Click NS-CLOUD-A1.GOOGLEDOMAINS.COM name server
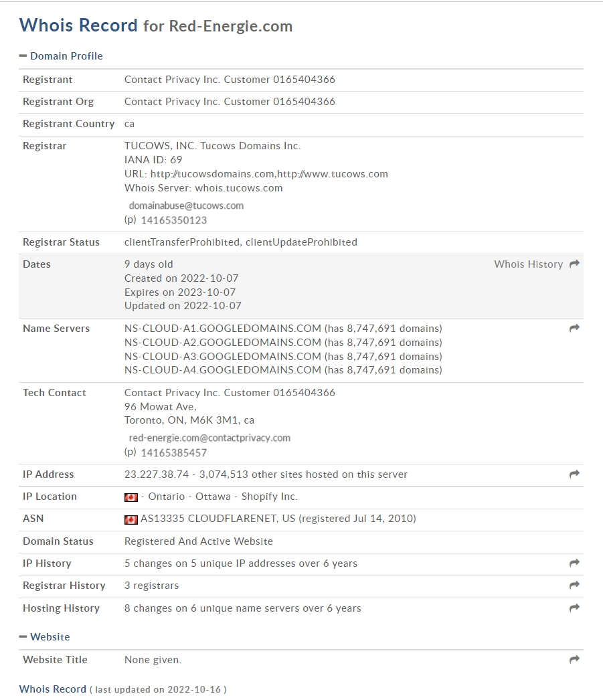Viewport: 603px width, 700px height. (223, 329)
